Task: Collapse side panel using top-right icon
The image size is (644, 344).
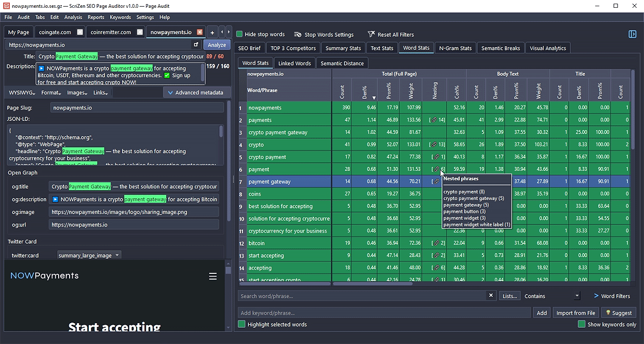Action: 632,34
